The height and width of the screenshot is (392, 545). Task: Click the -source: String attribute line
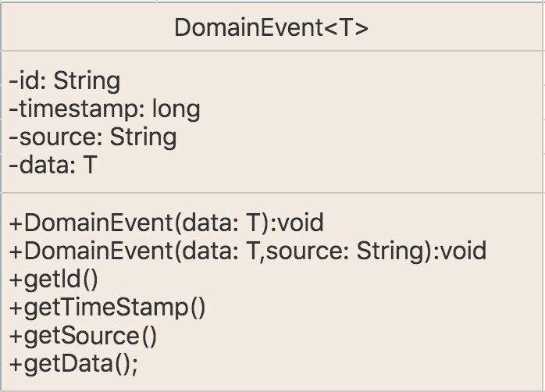pos(92,137)
